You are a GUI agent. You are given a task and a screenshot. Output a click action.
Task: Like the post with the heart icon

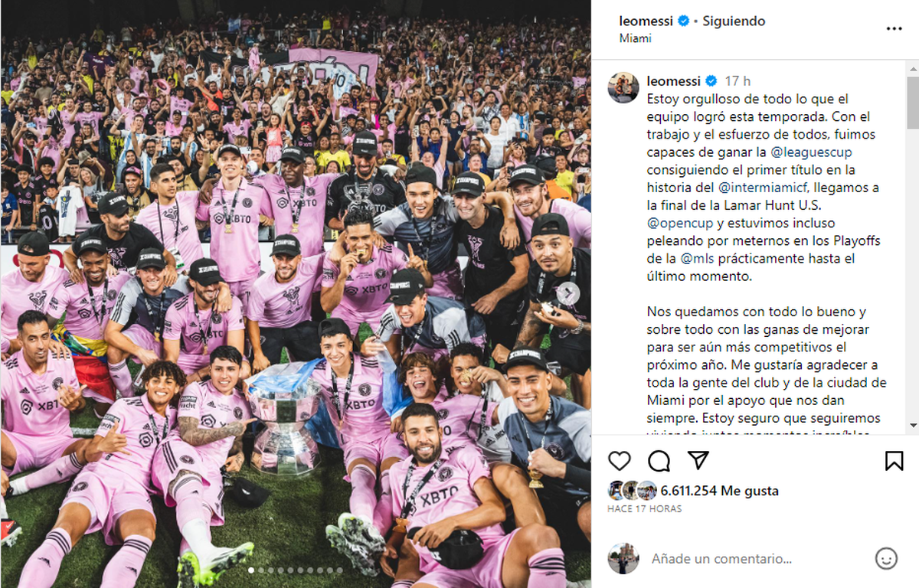point(620,460)
